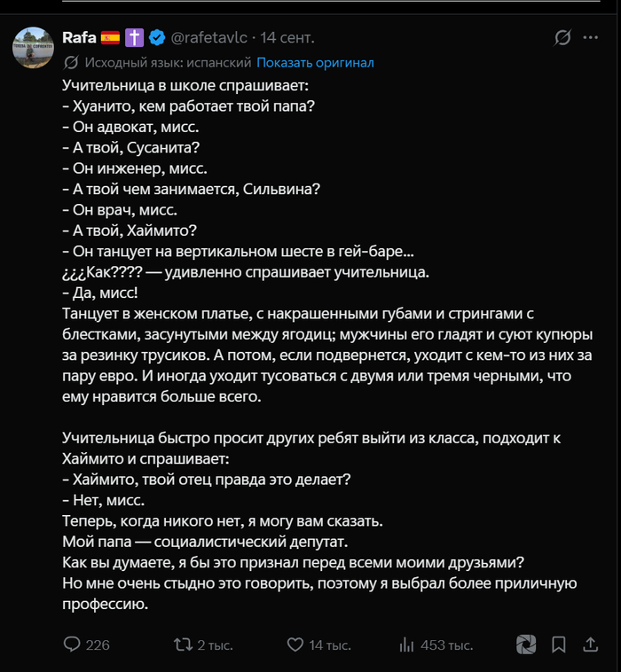Image resolution: width=621 pixels, height=672 pixels.
Task: Click the tweet text about Хуанито's father
Action: [189, 105]
